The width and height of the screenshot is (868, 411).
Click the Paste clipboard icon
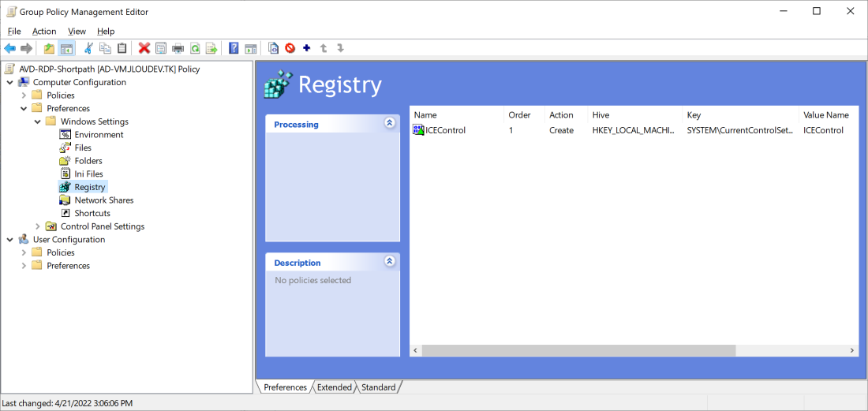(x=122, y=49)
